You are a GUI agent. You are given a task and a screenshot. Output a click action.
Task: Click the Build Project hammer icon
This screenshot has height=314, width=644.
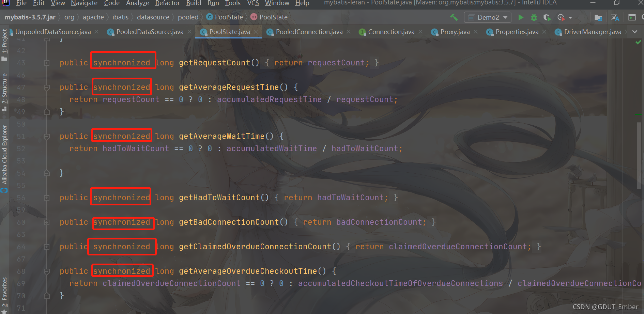pos(454,17)
